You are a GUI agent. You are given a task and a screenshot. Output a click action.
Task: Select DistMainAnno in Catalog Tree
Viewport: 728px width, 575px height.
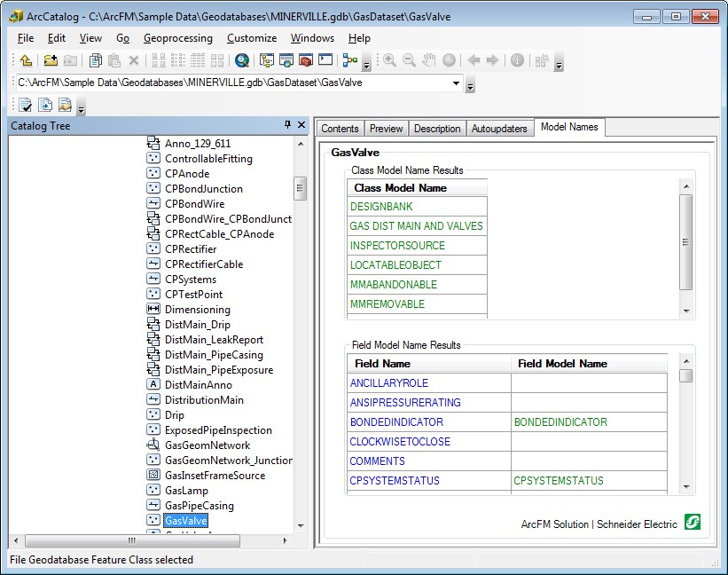click(199, 384)
